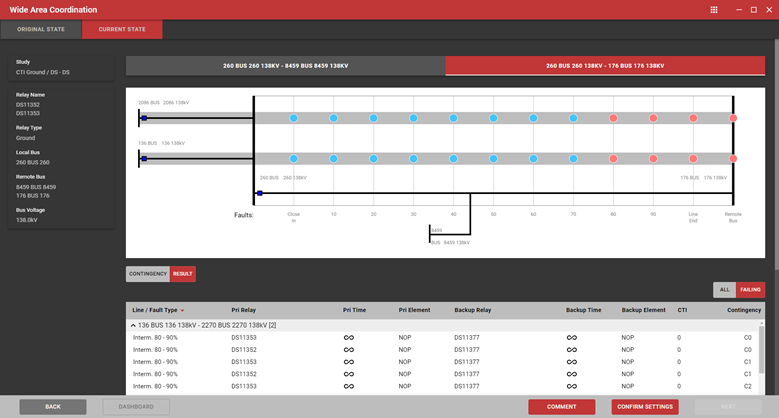779x418 pixels.
Task: Click the Back button
Action: (53, 407)
